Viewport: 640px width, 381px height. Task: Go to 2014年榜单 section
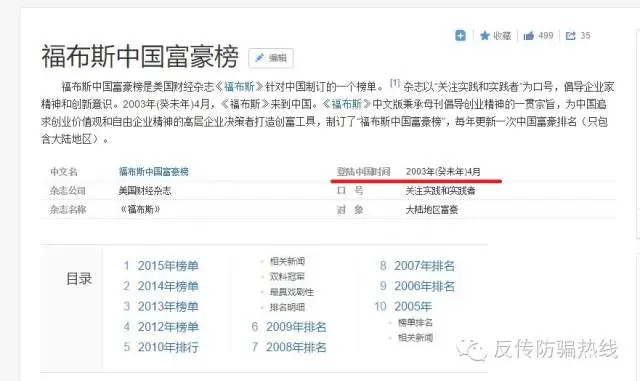[168, 286]
